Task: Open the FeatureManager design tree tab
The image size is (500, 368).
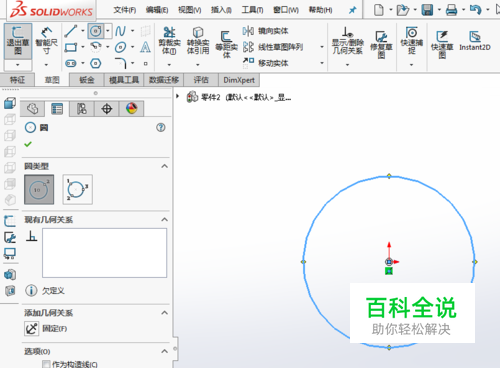Action: tap(32, 109)
